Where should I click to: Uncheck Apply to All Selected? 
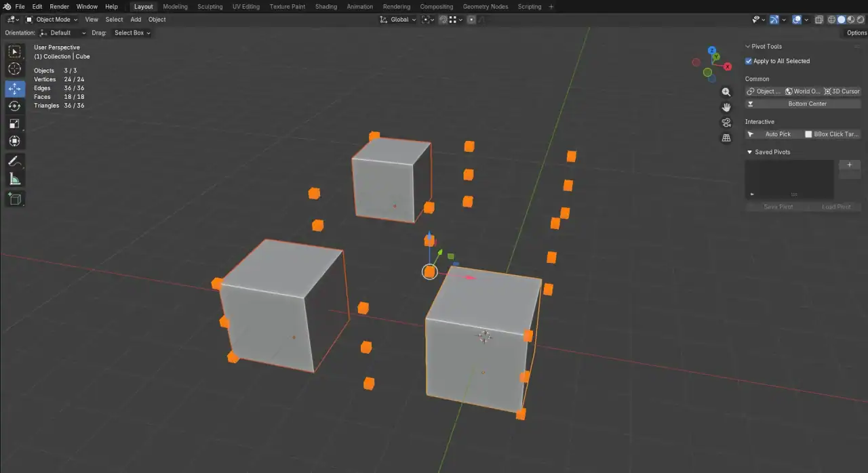[749, 61]
